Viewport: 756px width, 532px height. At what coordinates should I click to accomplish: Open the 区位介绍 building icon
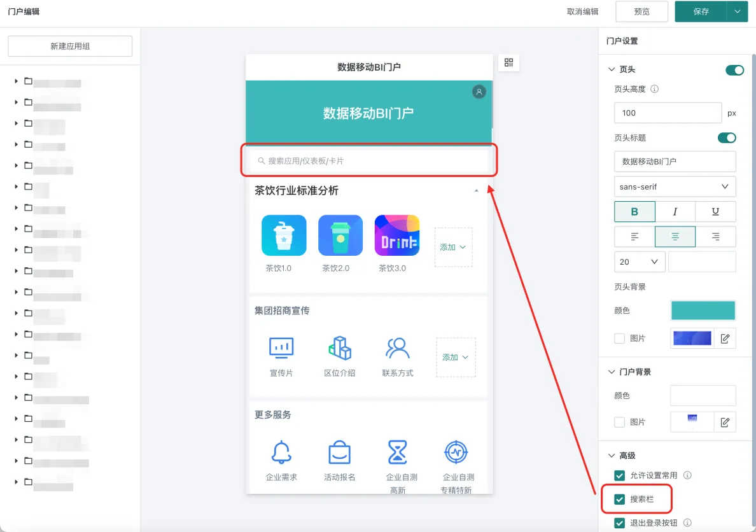[x=339, y=348]
